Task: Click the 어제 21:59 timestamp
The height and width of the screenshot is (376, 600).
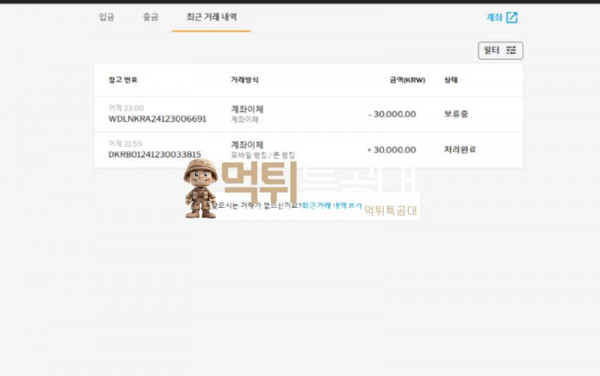Action: point(125,143)
